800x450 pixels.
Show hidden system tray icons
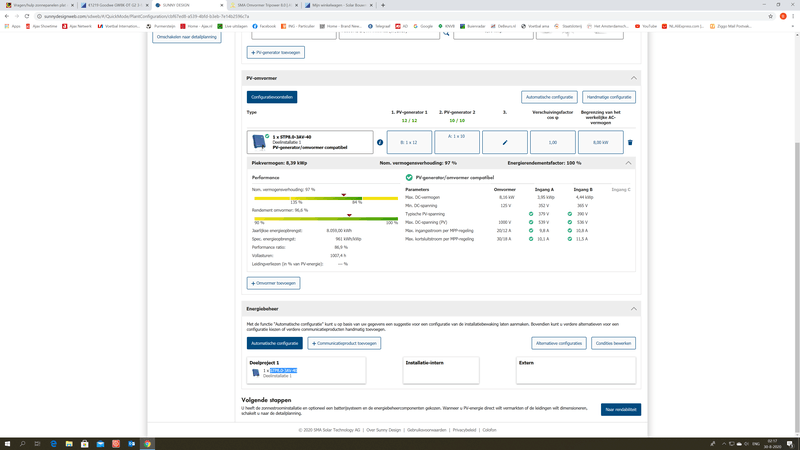point(723,444)
